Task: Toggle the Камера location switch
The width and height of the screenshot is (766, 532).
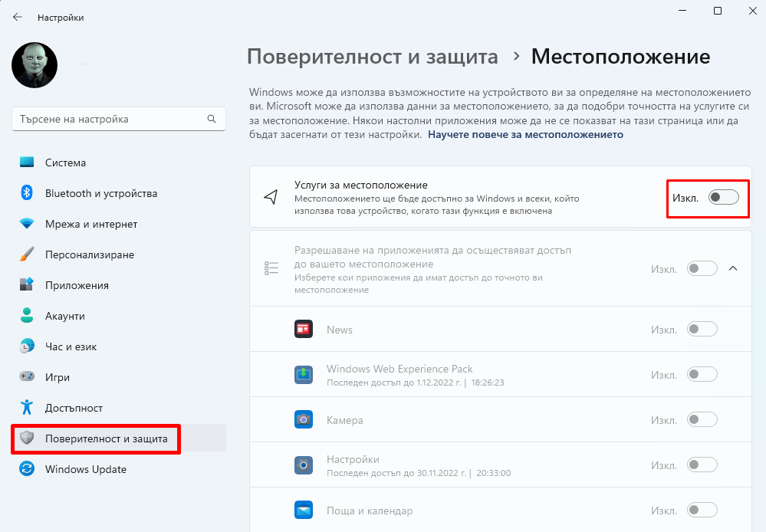Action: [x=702, y=419]
